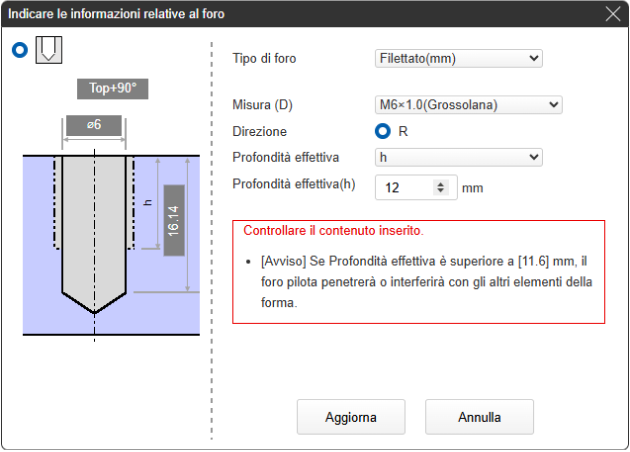This screenshot has height=452, width=630.
Task: Click the conical drill tip in hole diagram
Action: pos(94,298)
